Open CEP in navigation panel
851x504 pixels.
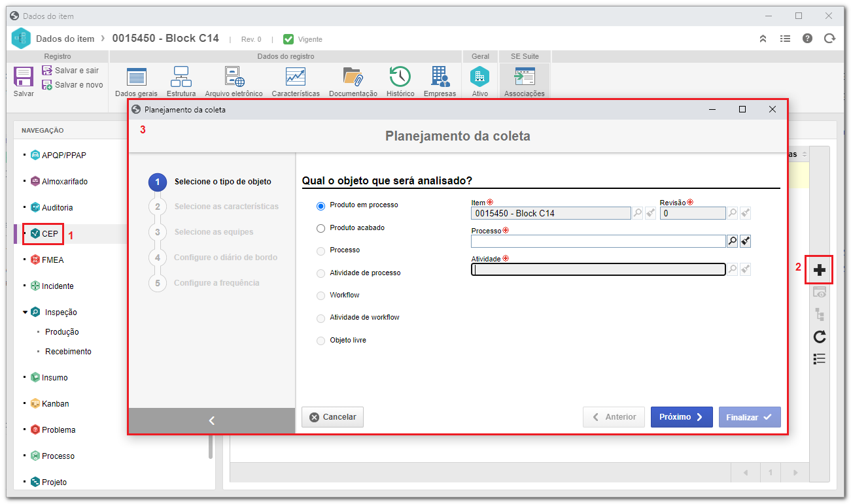[x=50, y=233]
